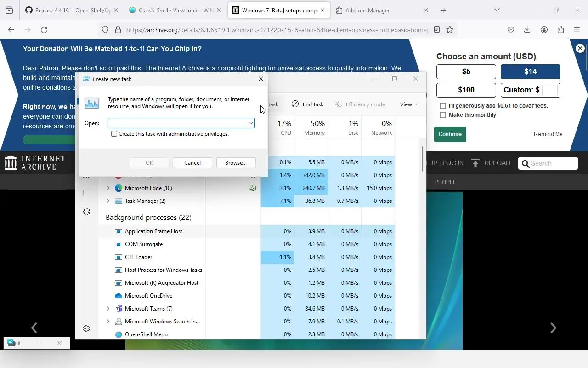Select the Open-Shell Menu process row
The width and height of the screenshot is (588, 368).
tap(247, 334)
